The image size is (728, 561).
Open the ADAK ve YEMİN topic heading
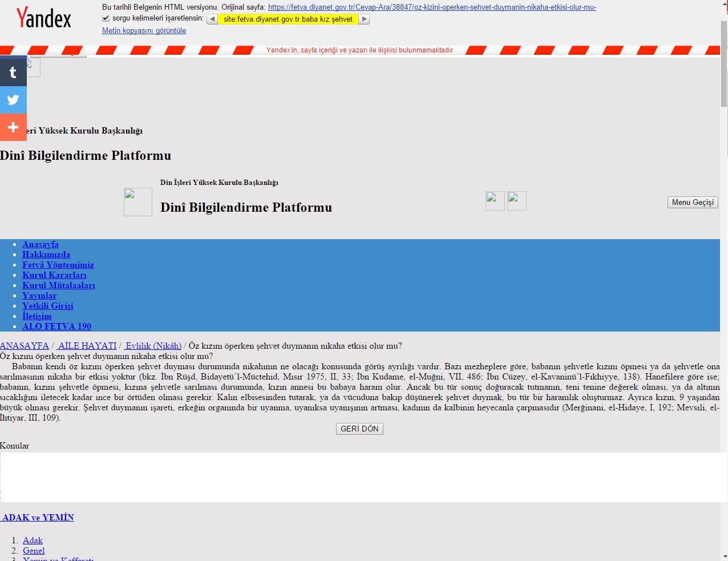37,518
